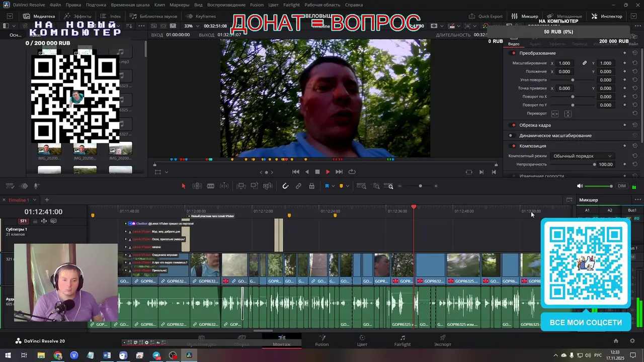Toggle timeline snapping magnet icon
Viewport: 644px width, 362px height.
click(285, 186)
